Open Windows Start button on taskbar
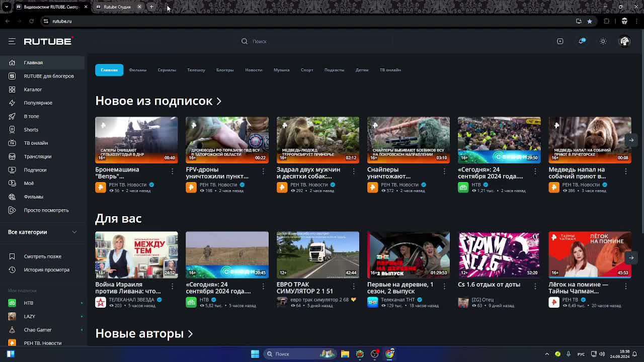The image size is (644, 362). [x=255, y=354]
